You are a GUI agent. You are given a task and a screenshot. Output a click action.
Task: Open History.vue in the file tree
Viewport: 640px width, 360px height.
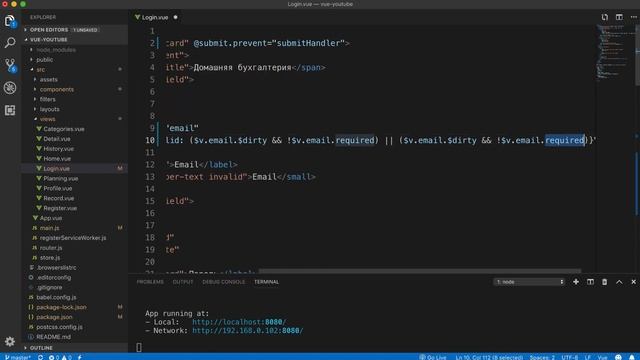pyautogui.click(x=58, y=149)
